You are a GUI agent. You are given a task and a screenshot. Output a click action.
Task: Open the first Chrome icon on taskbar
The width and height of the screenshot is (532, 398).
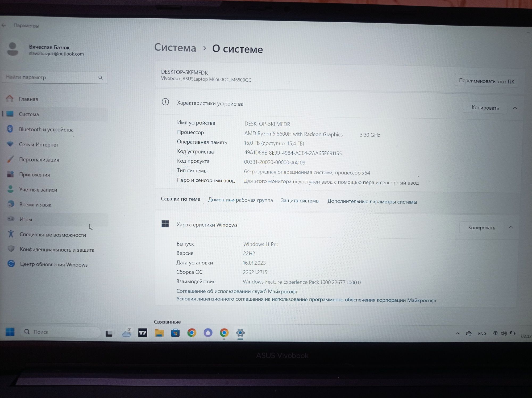point(192,333)
